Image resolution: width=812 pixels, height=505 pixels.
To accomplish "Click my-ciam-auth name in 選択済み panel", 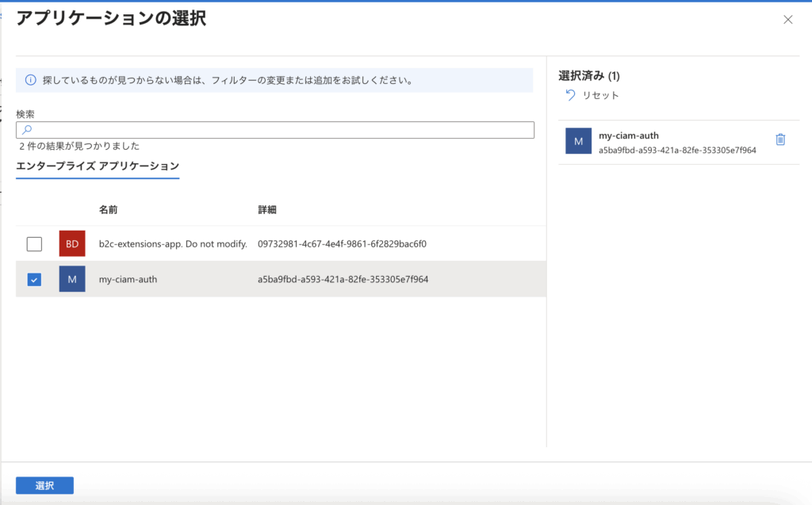I will tap(629, 136).
